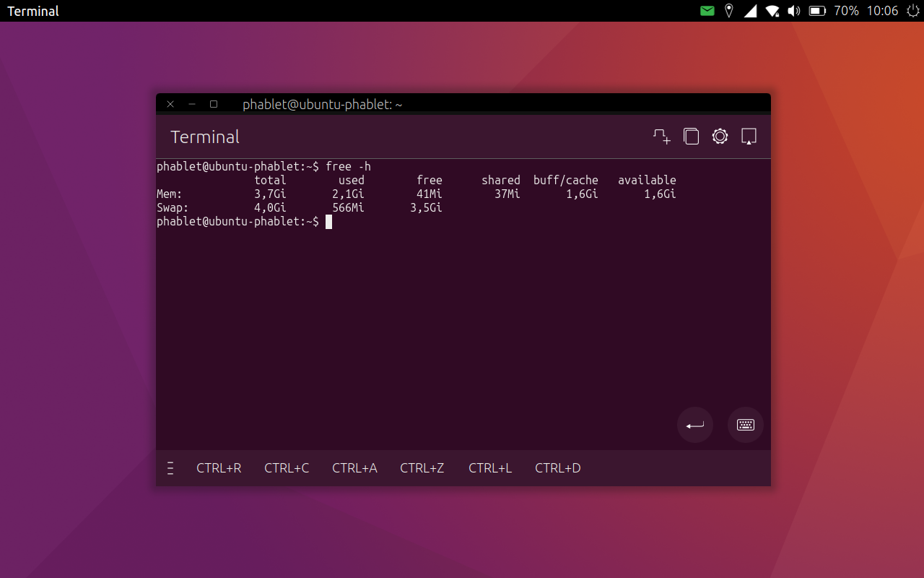Viewport: 924px width, 578px height.
Task: Click the shared value 37Mi
Action: [507, 194]
